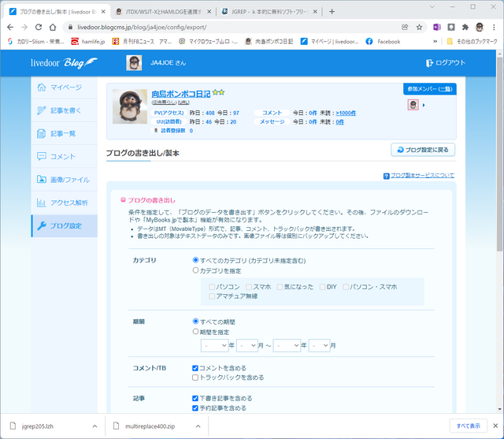Click the arrow next to member avatar
The width and height of the screenshot is (504, 439).
click(424, 105)
